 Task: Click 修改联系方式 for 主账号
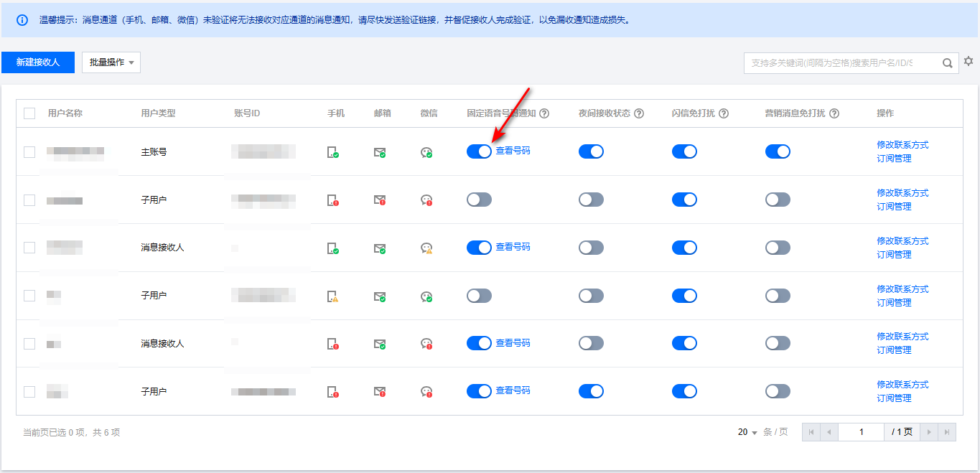902,145
